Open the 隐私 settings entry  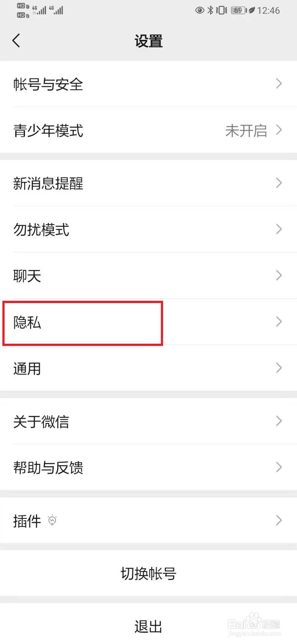[x=148, y=322]
